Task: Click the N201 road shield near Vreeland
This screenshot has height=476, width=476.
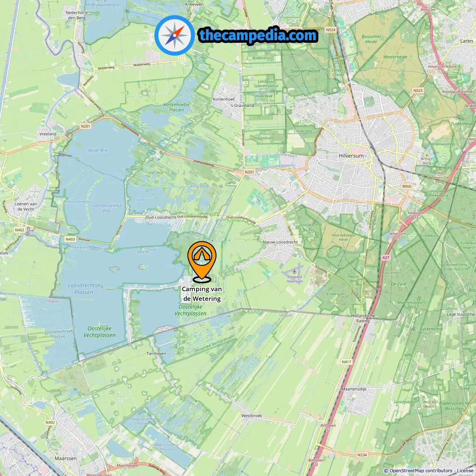Action: click(86, 126)
